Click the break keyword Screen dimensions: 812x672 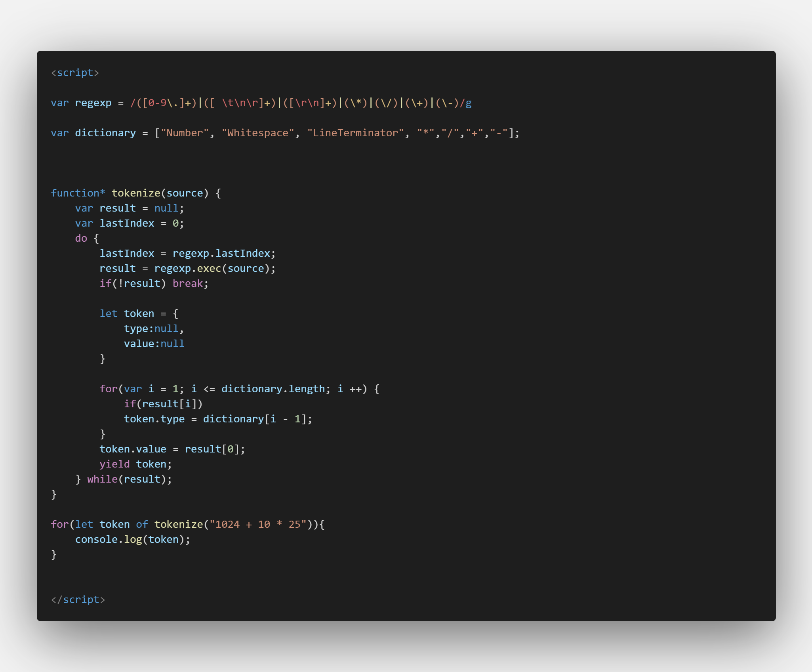(187, 284)
